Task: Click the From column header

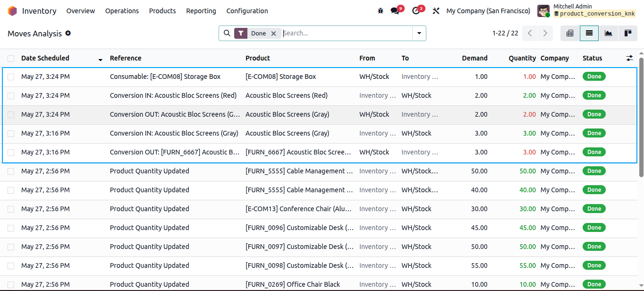Action: (x=367, y=58)
